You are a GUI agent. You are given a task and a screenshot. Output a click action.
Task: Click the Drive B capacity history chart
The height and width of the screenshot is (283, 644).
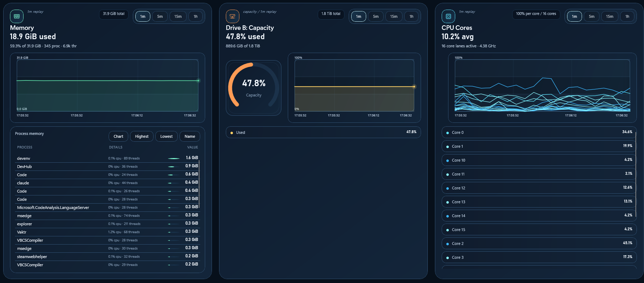(354, 85)
